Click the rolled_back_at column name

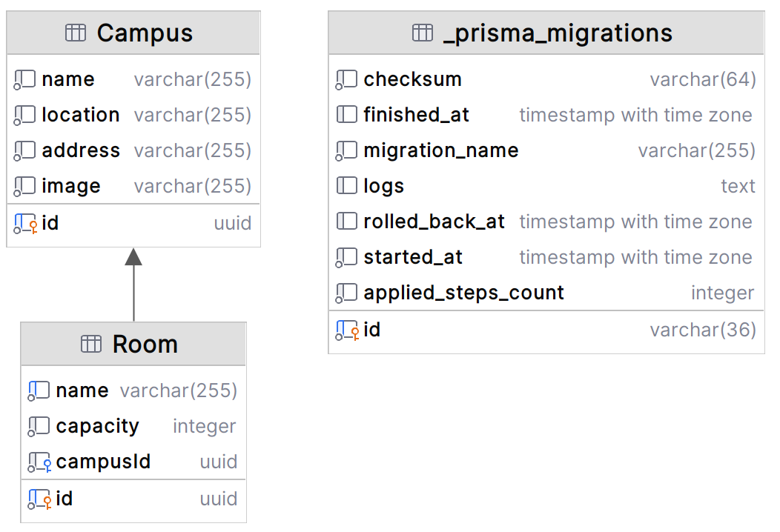pos(434,222)
